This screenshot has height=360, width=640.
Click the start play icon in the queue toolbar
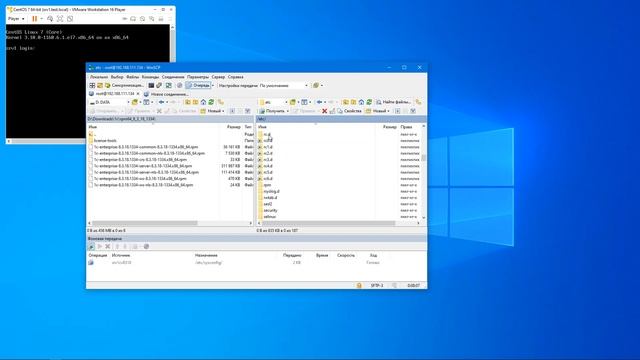(x=100, y=247)
